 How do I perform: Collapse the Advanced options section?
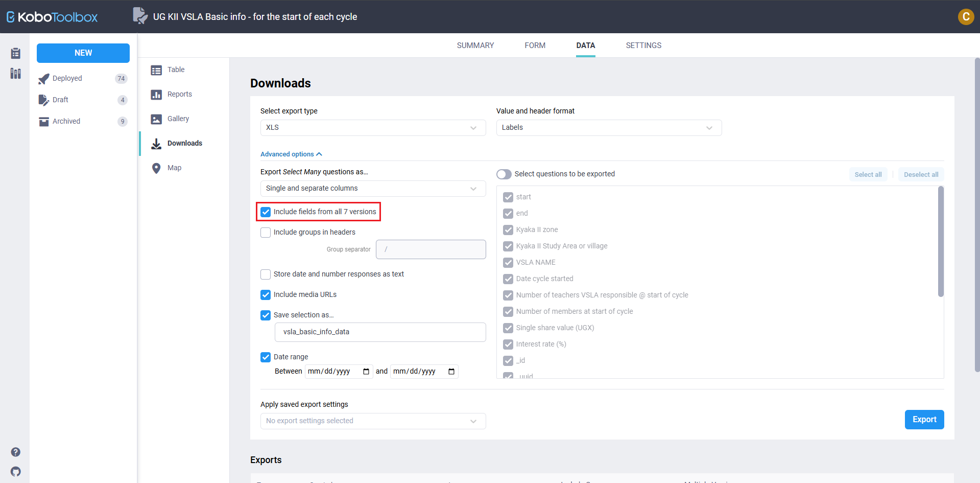point(291,154)
